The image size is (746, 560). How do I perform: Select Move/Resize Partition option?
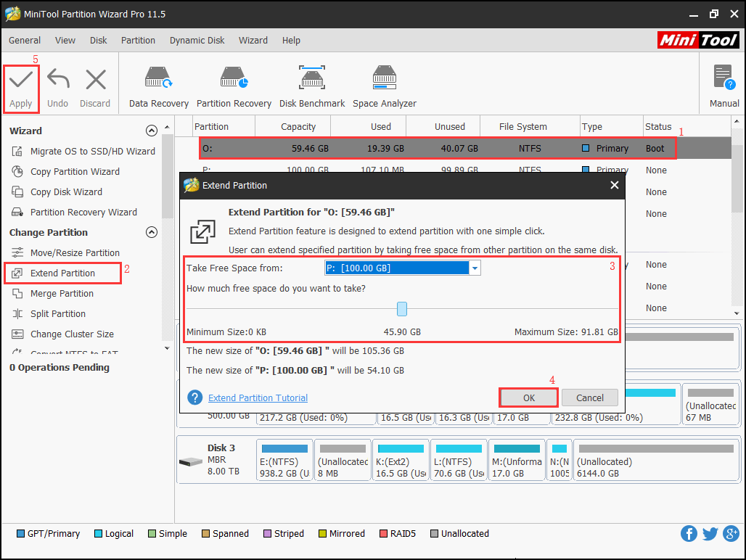(x=75, y=253)
